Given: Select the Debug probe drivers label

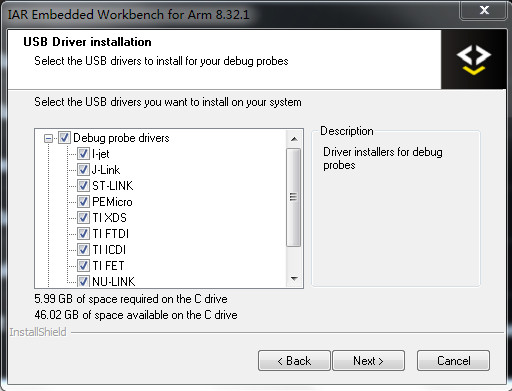Looking at the screenshot, I should point(121,138).
